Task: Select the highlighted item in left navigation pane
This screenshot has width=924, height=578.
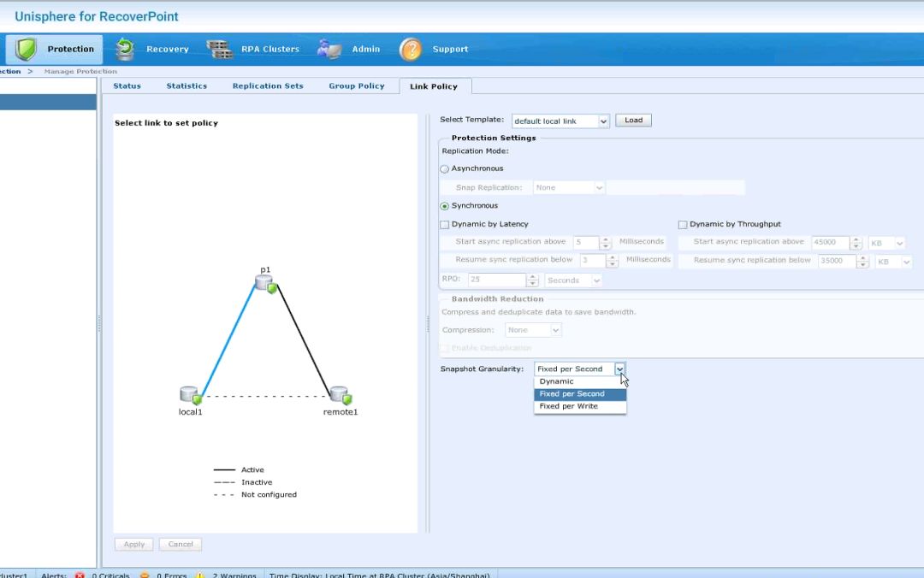Action: pos(48,102)
